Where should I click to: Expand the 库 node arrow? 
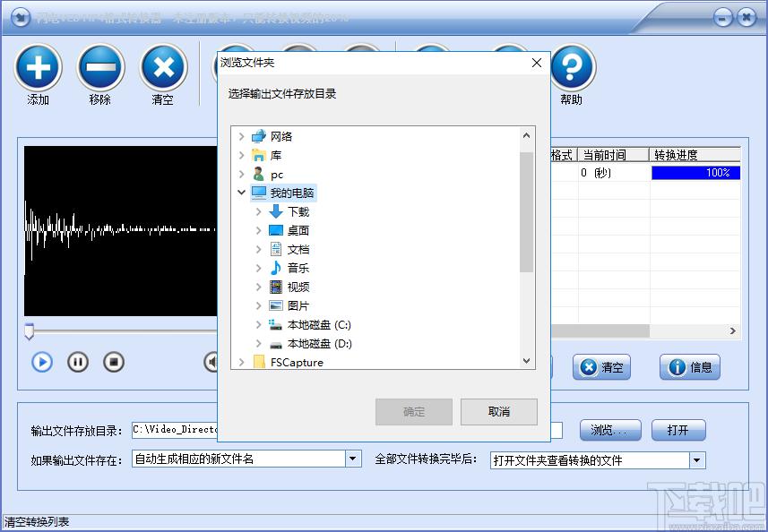tap(241, 156)
